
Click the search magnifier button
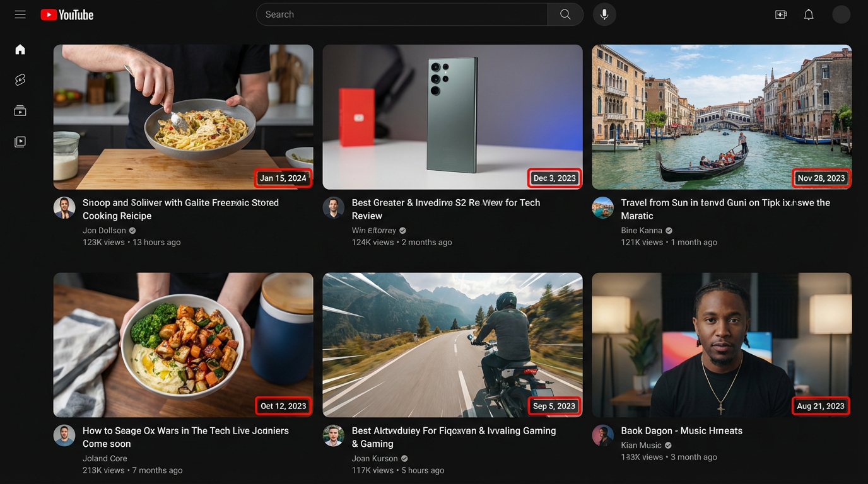(565, 14)
